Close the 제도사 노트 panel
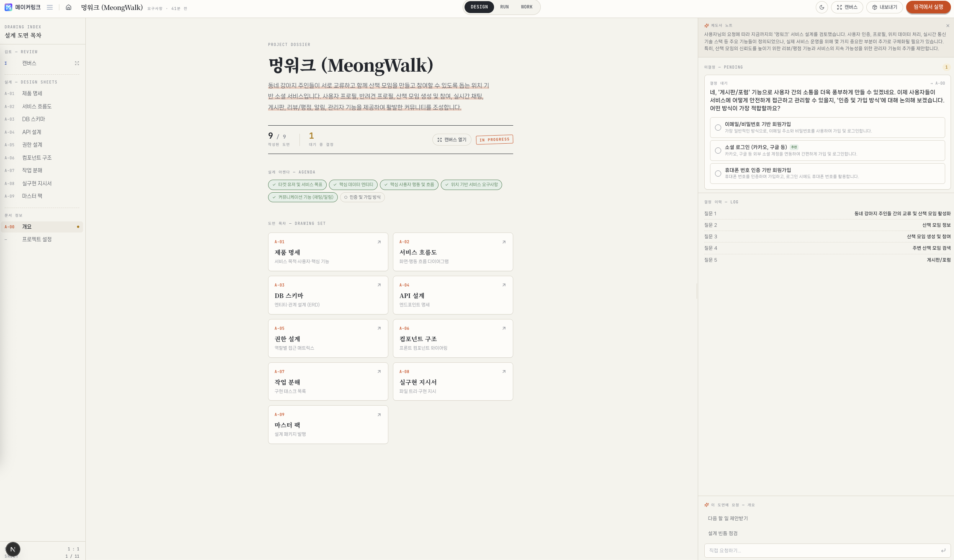954x560 pixels. tap(948, 26)
